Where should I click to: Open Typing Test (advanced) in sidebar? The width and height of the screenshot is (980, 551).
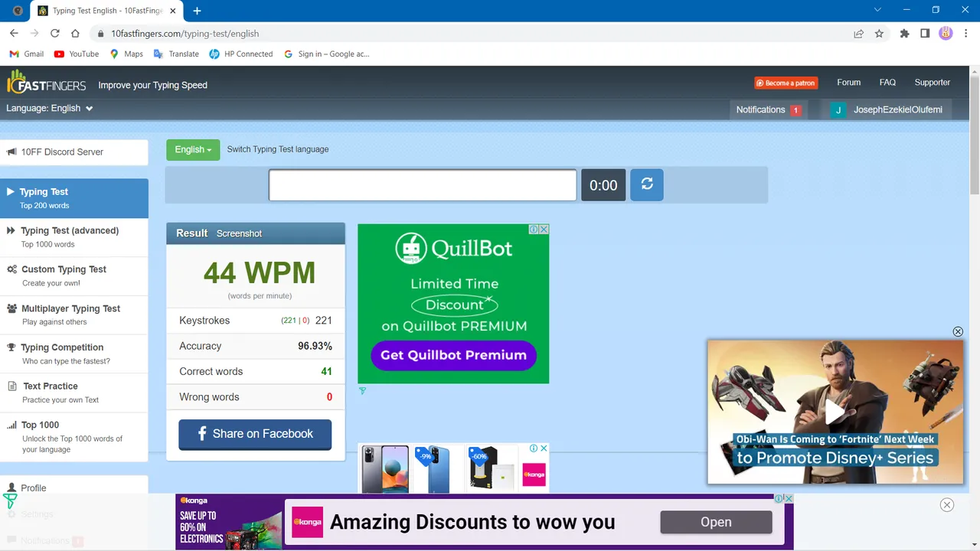(74, 237)
